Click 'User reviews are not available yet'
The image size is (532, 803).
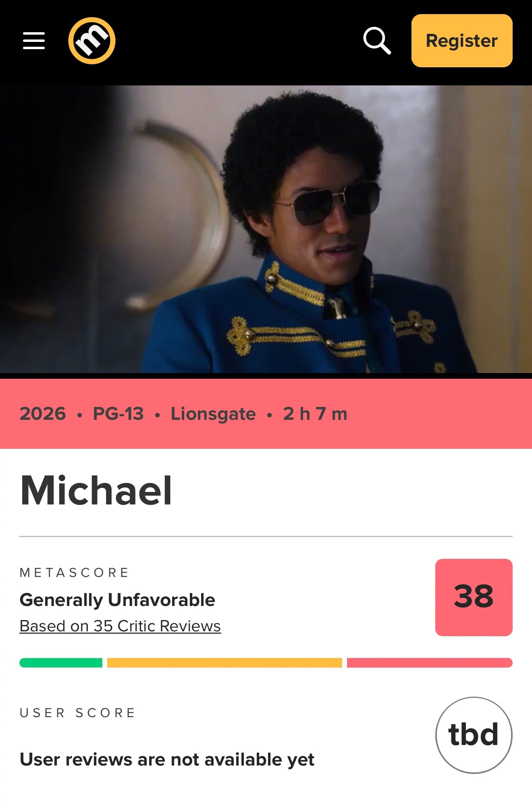pos(167,759)
